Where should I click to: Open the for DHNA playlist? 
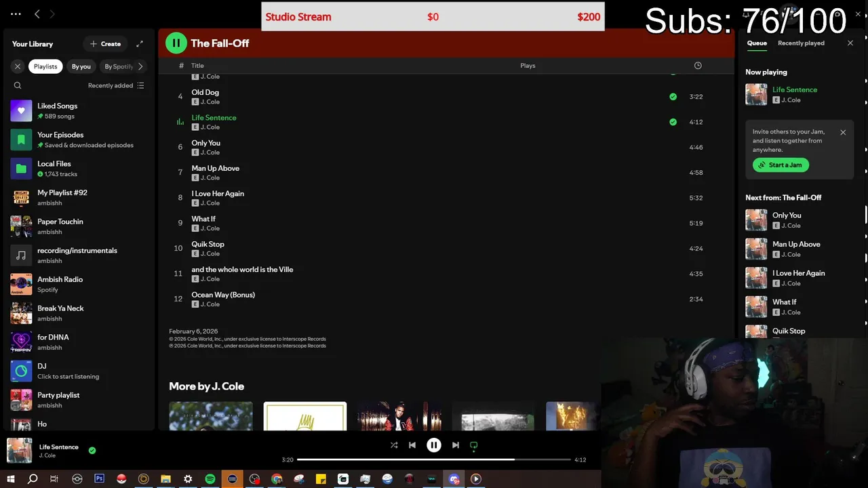(x=78, y=342)
